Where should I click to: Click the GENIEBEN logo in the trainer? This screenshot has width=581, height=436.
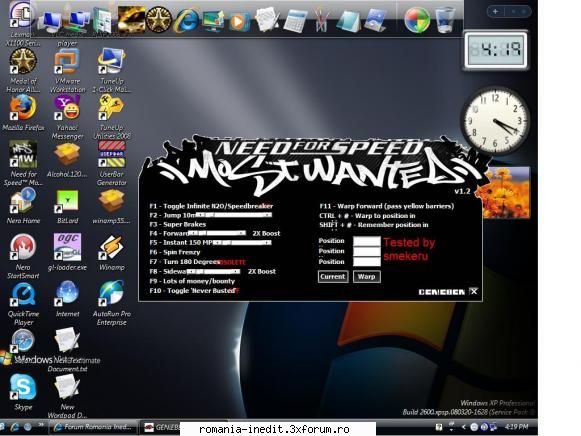pos(442,292)
